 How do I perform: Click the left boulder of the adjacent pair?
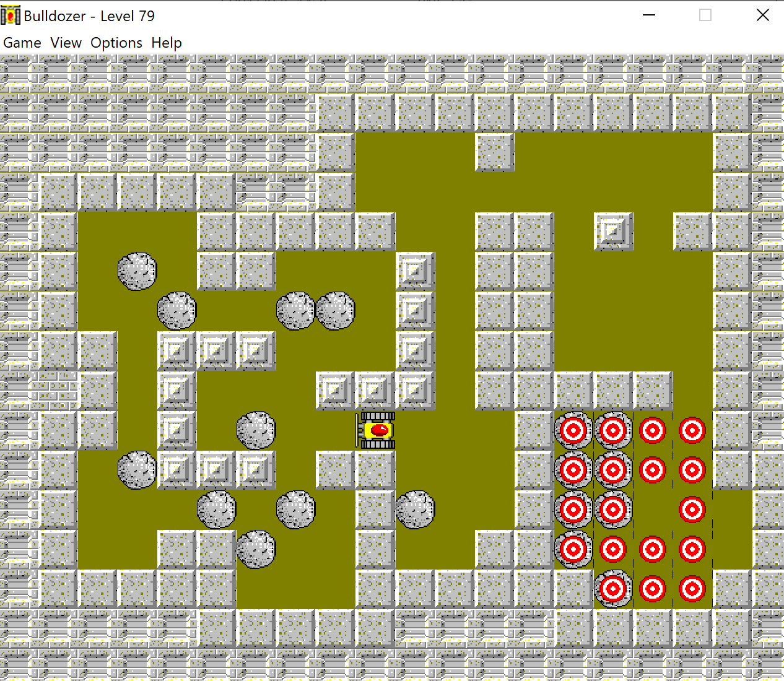(296, 311)
